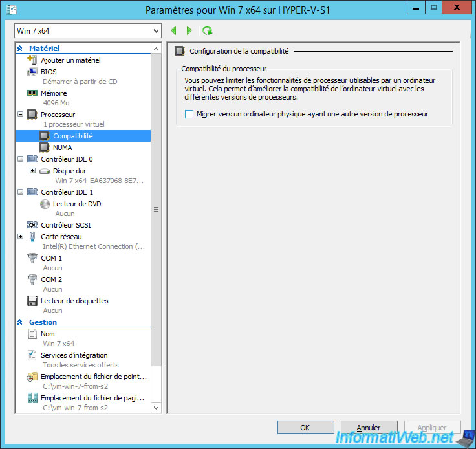This screenshot has height=449, width=476.
Task: Click the Lecteur de disquettes floppy icon
Action: point(32,301)
